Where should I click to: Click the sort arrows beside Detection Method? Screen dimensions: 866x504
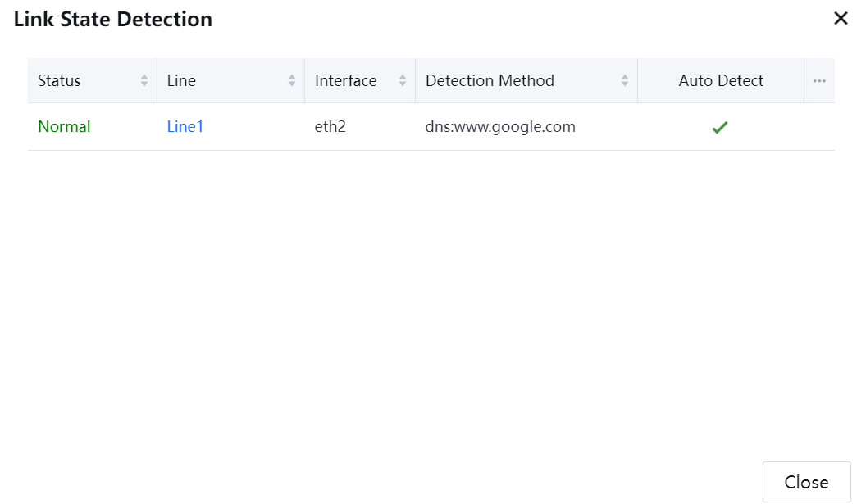pyautogui.click(x=625, y=80)
